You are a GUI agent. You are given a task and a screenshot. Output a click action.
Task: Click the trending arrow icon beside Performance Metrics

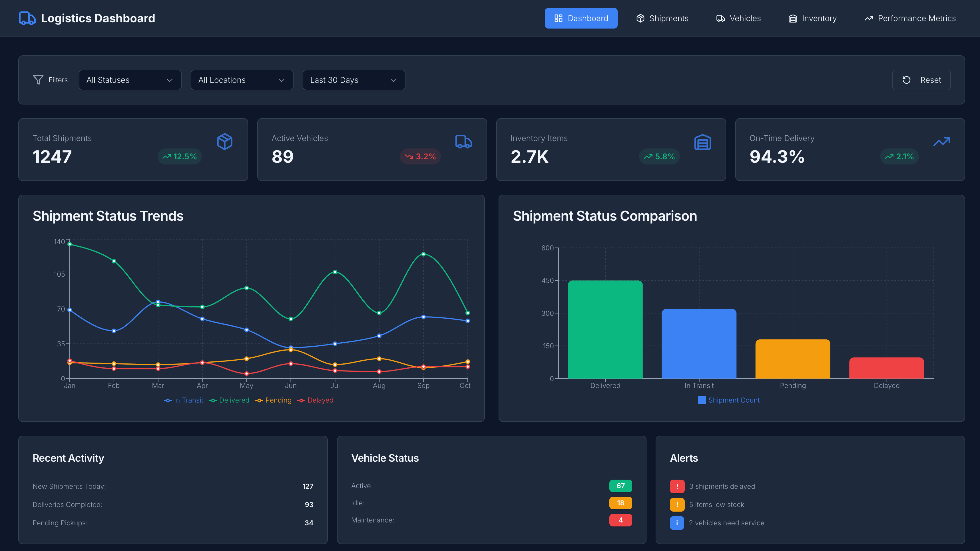(869, 18)
